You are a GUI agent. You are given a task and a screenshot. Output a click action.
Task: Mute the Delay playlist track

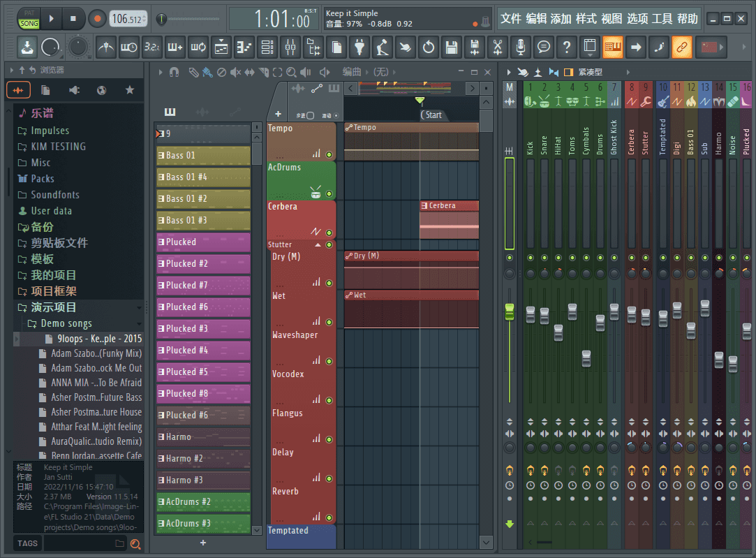pyautogui.click(x=329, y=478)
